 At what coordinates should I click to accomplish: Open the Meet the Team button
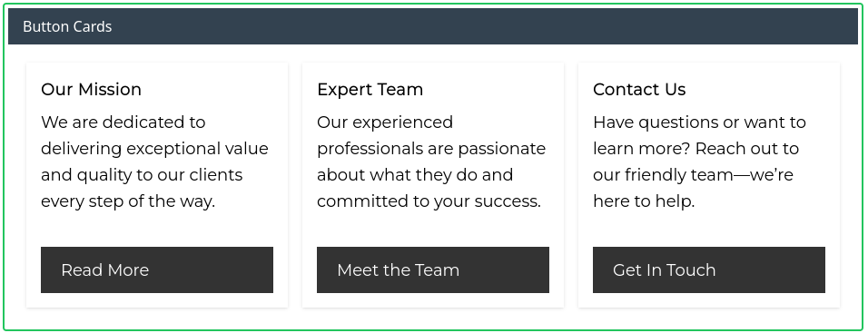tap(433, 270)
